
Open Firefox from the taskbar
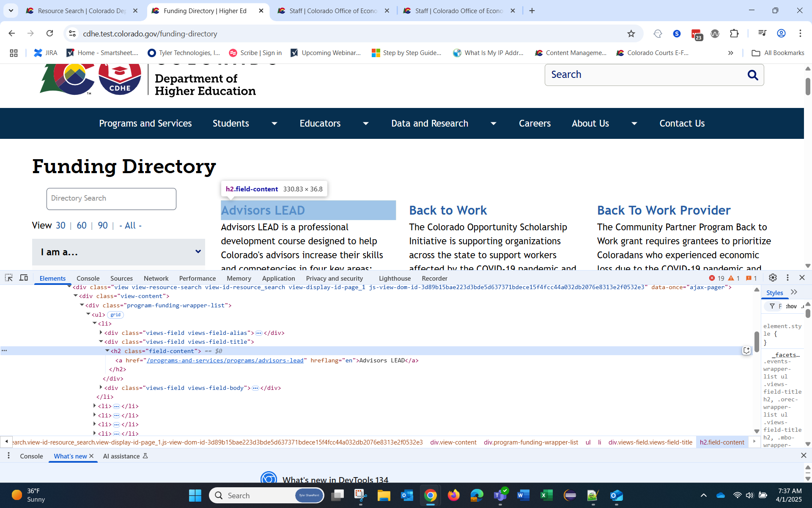[453, 495]
